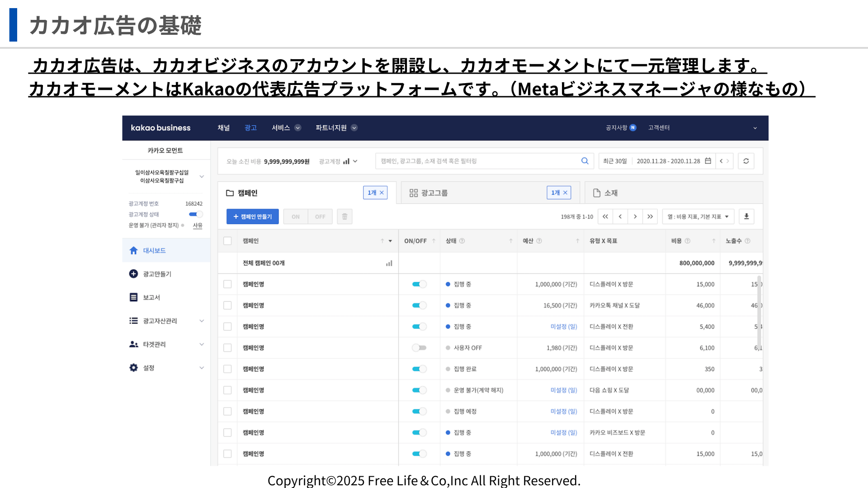Click the 사유 link in sidebar
The height and width of the screenshot is (488, 868).
click(198, 225)
